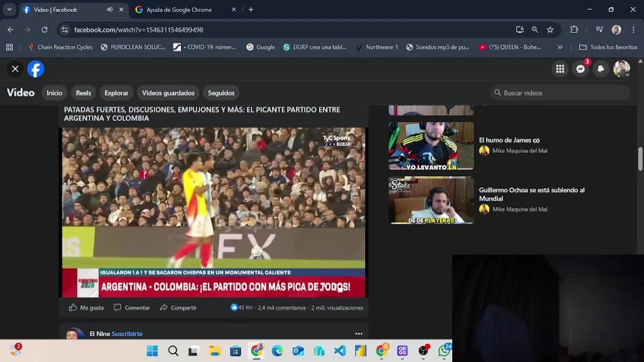The image size is (644, 362).
Task: Like the video with Me gusta
Action: click(86, 308)
